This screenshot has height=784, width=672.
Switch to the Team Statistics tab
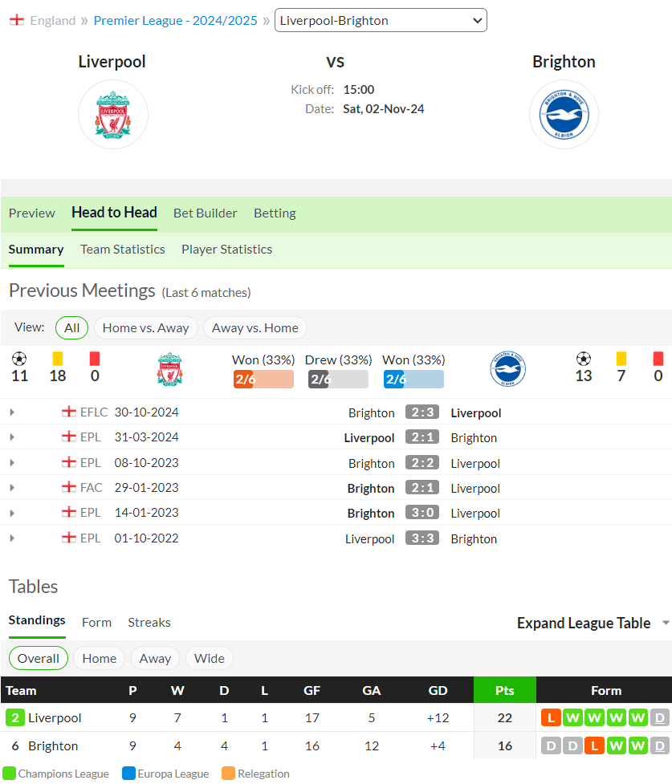coord(123,250)
